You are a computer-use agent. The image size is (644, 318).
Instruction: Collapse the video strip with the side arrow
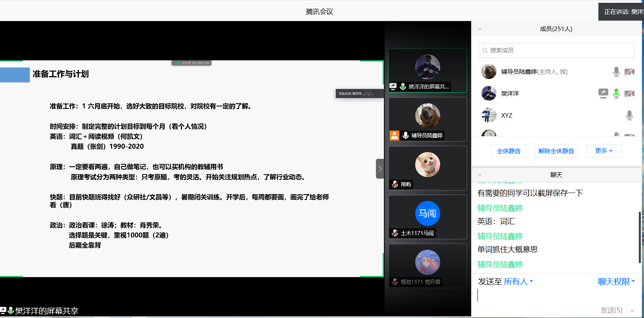(380, 169)
